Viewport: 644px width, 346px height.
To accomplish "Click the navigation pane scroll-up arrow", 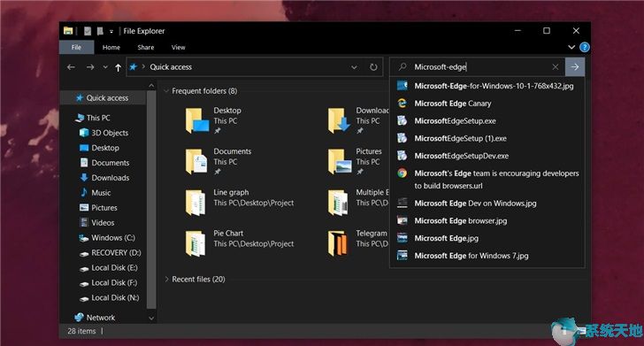I will 151,86.
